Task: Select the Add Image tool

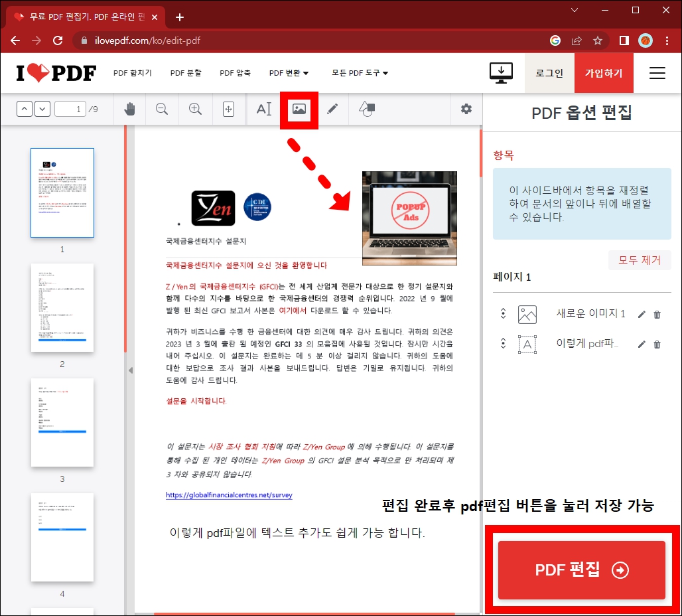Action: coord(299,109)
